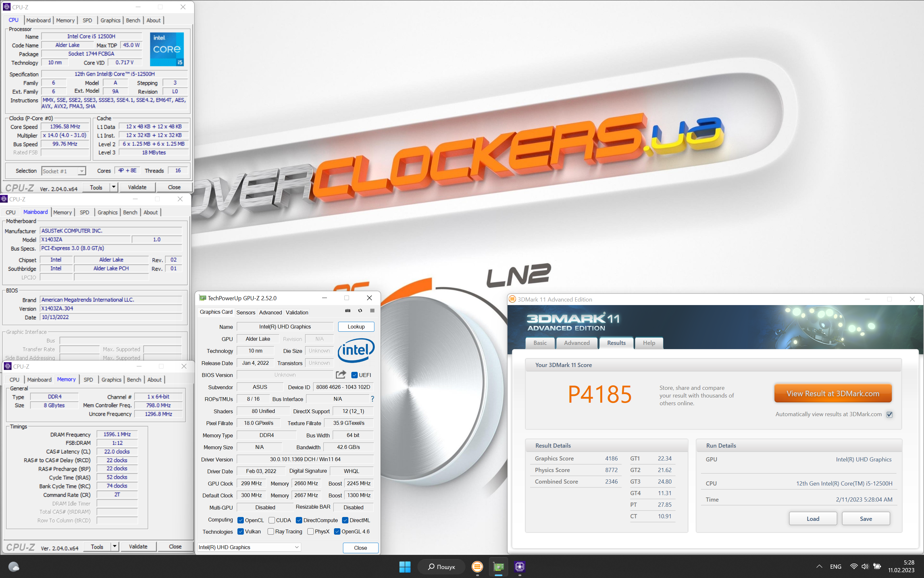This screenshot has height=578, width=924.
Task: Expand Tools dropdown arrow in Memory CPU-Z window
Action: [115, 546]
